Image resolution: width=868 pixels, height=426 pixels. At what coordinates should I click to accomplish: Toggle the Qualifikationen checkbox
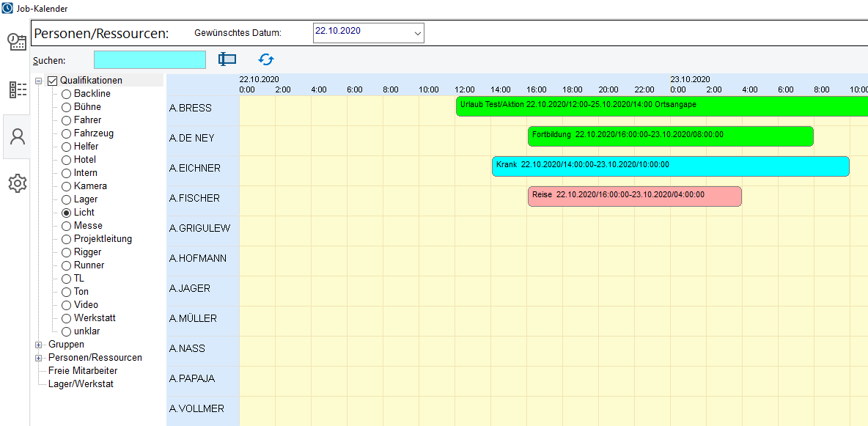53,81
